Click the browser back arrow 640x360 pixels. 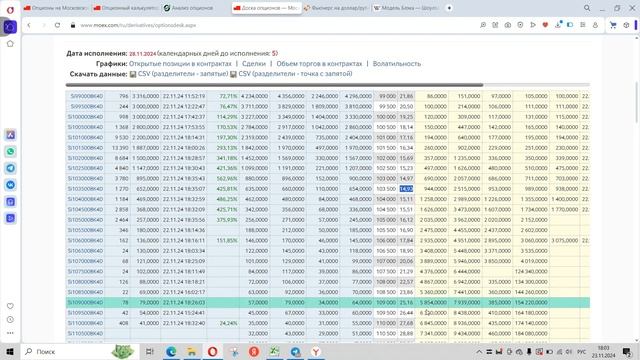(29, 25)
